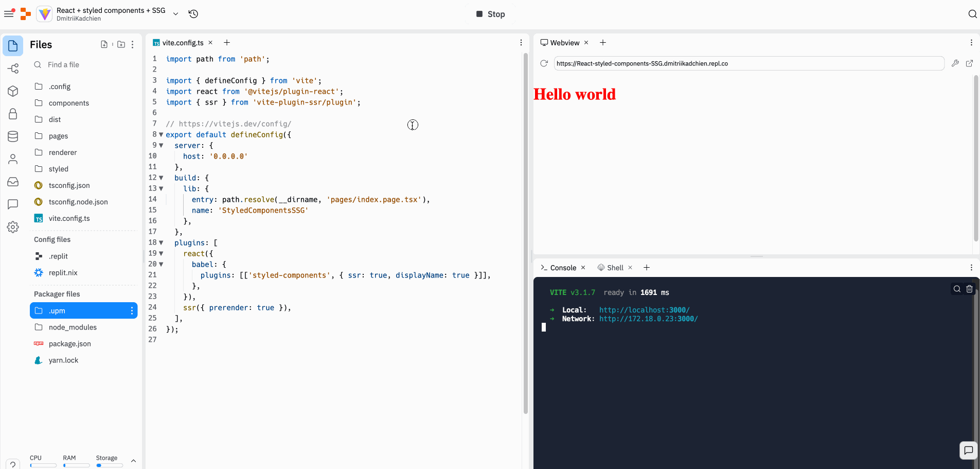
Task: Click the editor vertical scrollbar
Action: 525,233
